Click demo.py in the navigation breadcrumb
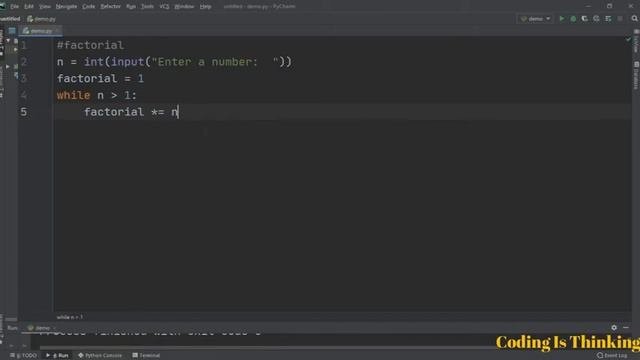Screen dimensions: 640x360 click(42, 19)
